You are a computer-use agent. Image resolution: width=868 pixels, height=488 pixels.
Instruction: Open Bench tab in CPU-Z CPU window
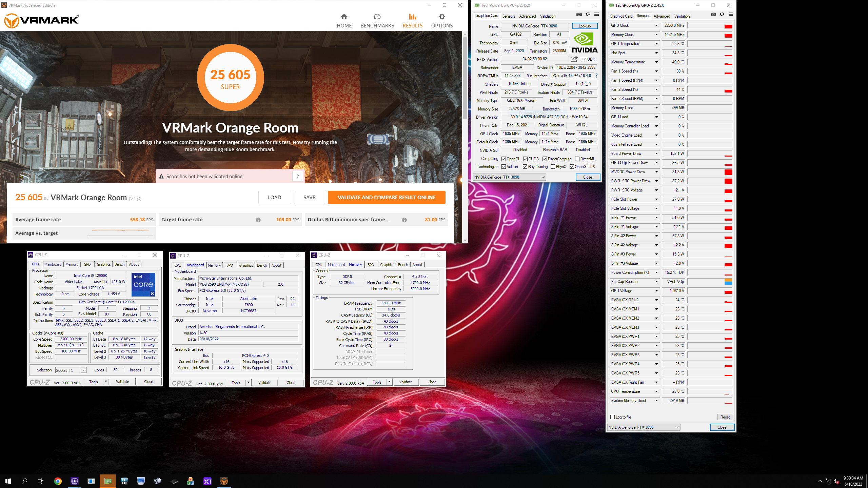[x=119, y=264]
